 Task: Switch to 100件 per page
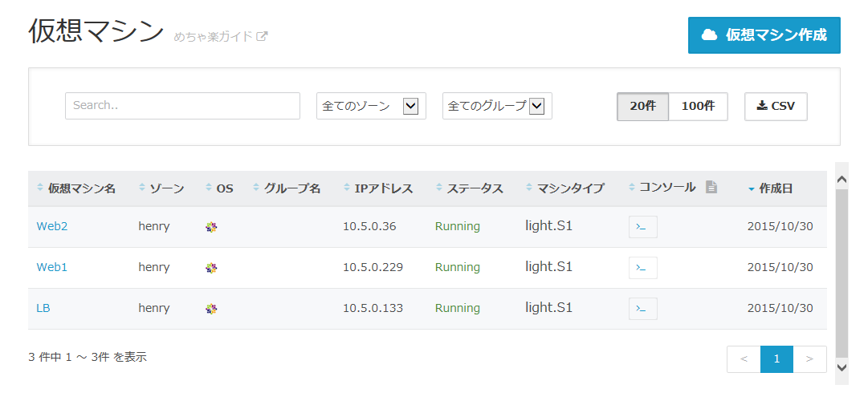coord(698,106)
